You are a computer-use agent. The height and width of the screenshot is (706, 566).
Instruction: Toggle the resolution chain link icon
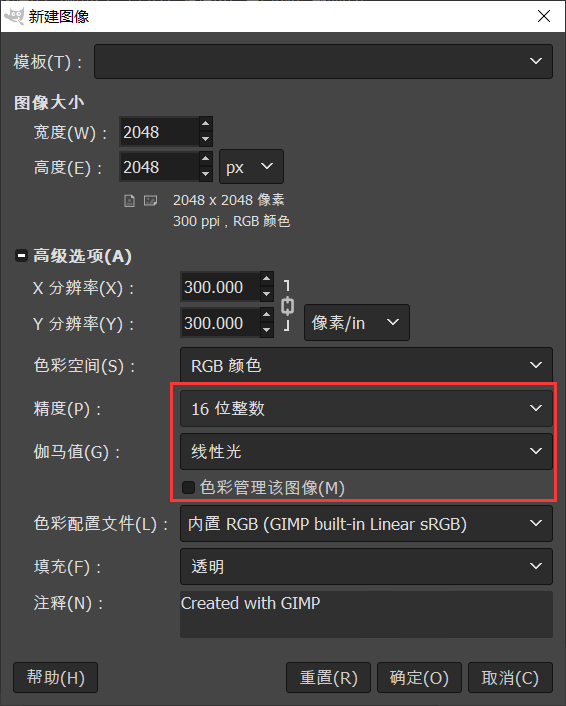coord(287,306)
